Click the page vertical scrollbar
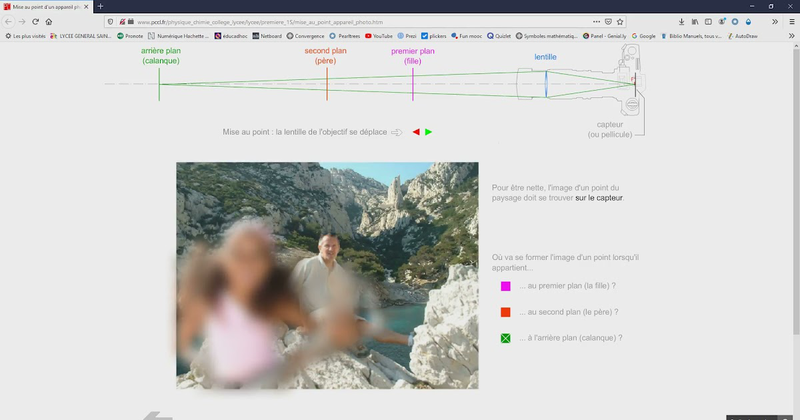 coord(796,189)
